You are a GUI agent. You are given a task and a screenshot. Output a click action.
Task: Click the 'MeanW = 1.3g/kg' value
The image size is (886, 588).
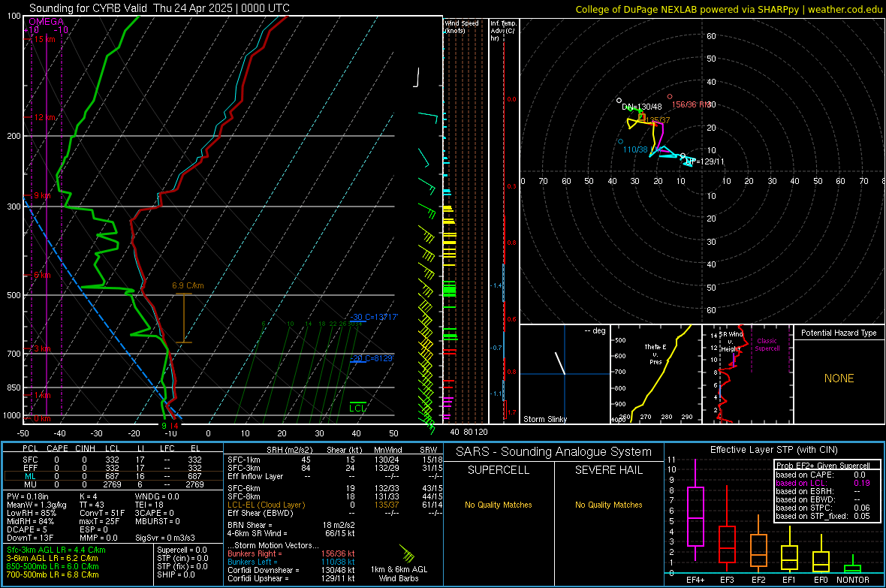coord(37,505)
